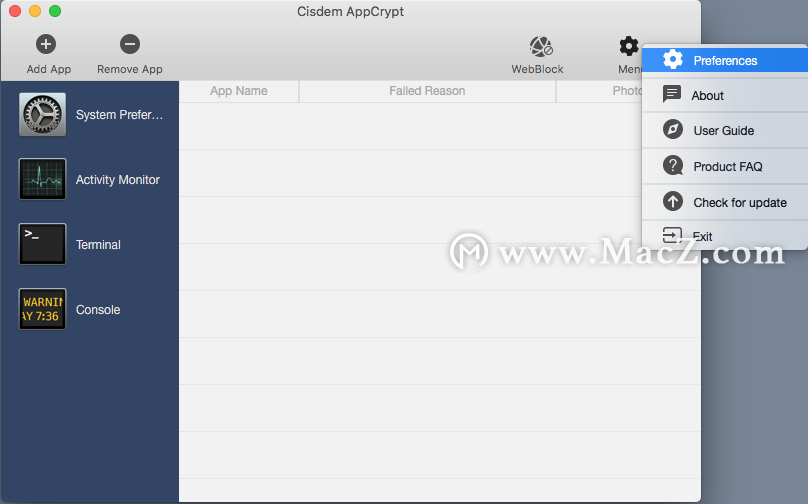
Task: Select System Prefer… text in sidebar
Action: tap(119, 114)
